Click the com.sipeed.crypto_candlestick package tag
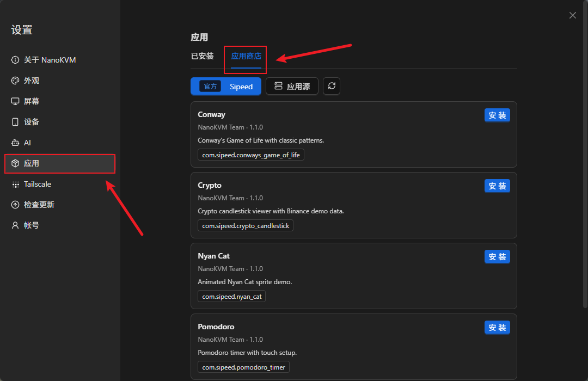This screenshot has height=381, width=588. [246, 226]
